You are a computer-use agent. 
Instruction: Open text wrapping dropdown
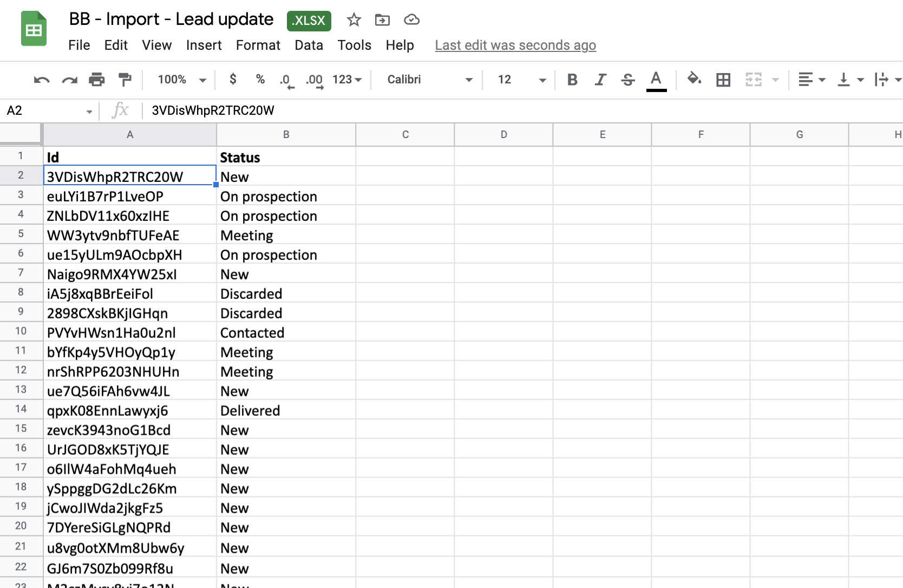[x=888, y=80]
